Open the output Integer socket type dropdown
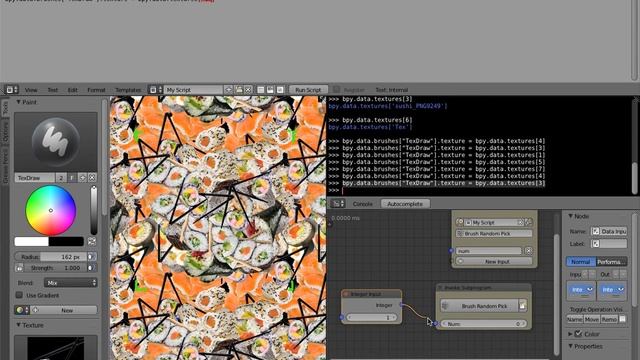Viewport: 640px width, 360px height. click(612, 290)
